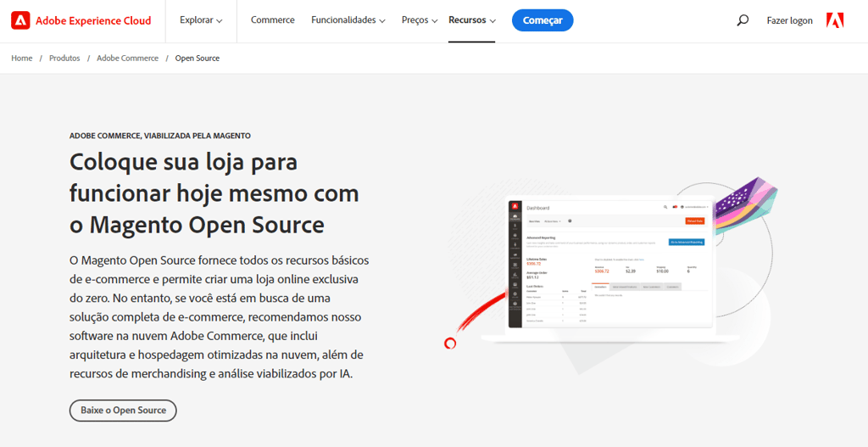Open the Commerce menu item
The width and height of the screenshot is (868, 447).
272,20
